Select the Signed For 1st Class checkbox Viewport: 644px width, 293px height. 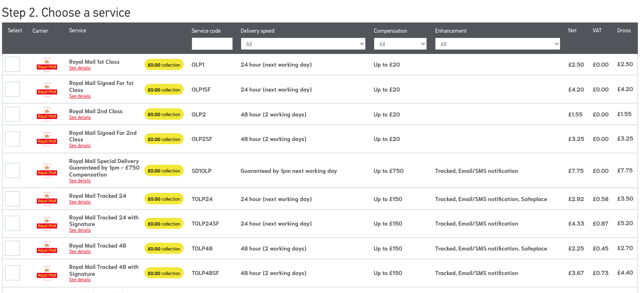click(x=13, y=89)
